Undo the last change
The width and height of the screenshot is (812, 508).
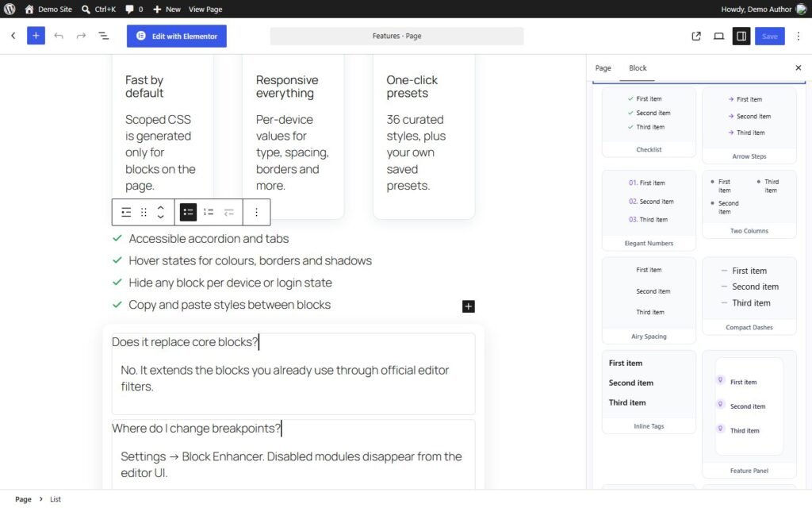tap(59, 36)
